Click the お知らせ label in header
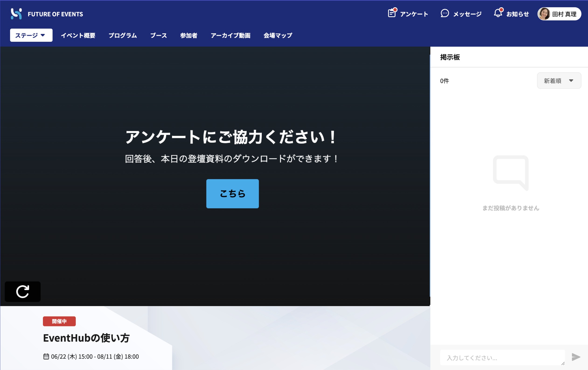This screenshot has width=588, height=370. pos(518,14)
